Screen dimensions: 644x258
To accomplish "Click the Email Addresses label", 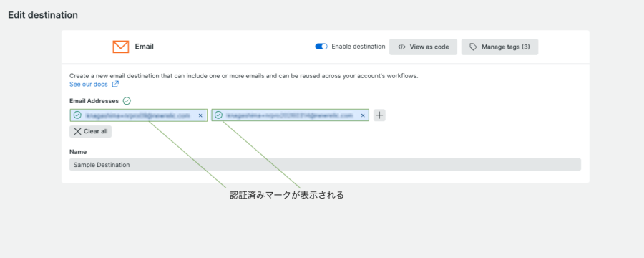I will pyautogui.click(x=94, y=101).
